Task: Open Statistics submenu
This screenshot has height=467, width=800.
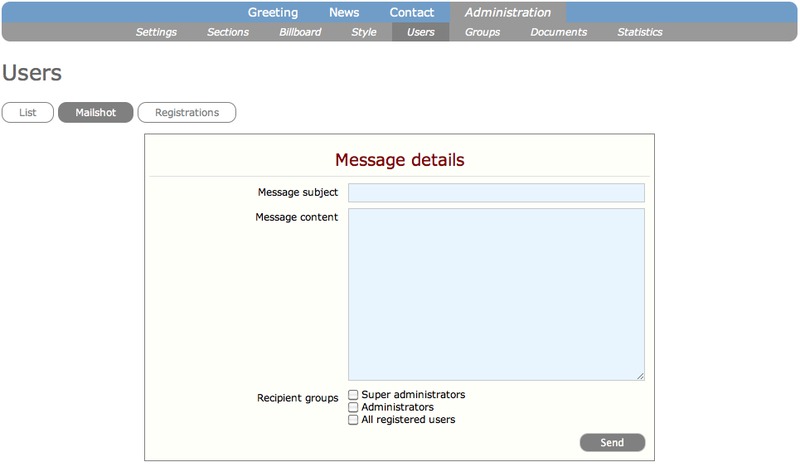Action: coord(640,32)
